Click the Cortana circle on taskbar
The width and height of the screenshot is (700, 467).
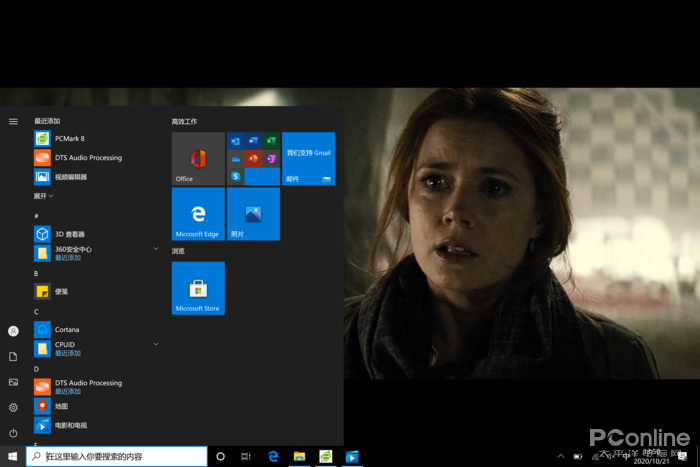point(221,456)
